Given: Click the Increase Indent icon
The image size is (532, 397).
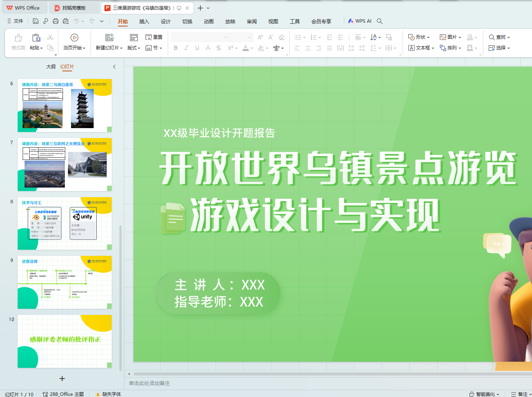Looking at the screenshot, I should 340,37.
